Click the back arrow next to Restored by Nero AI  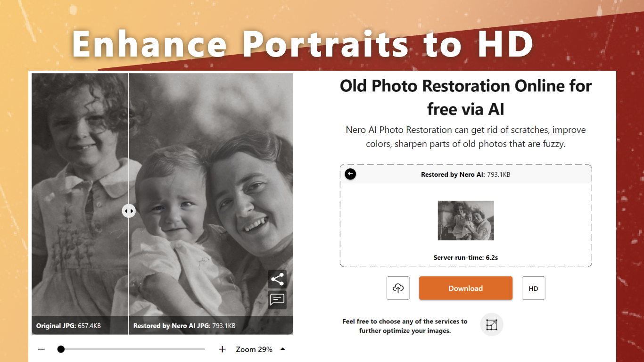[x=350, y=174]
